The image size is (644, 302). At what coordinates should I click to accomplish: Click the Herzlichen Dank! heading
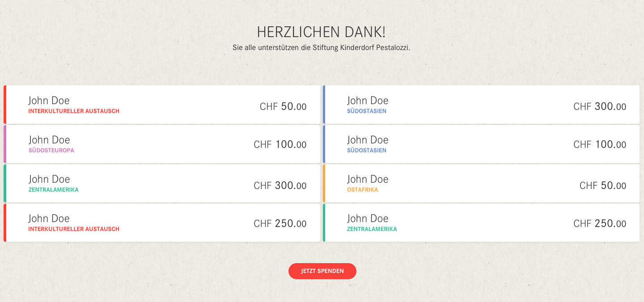321,32
